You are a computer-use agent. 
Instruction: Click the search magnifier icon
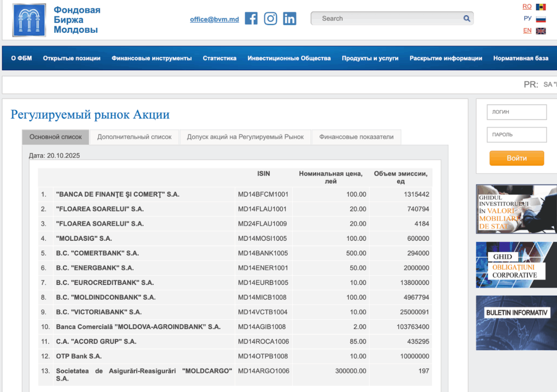pos(466,18)
